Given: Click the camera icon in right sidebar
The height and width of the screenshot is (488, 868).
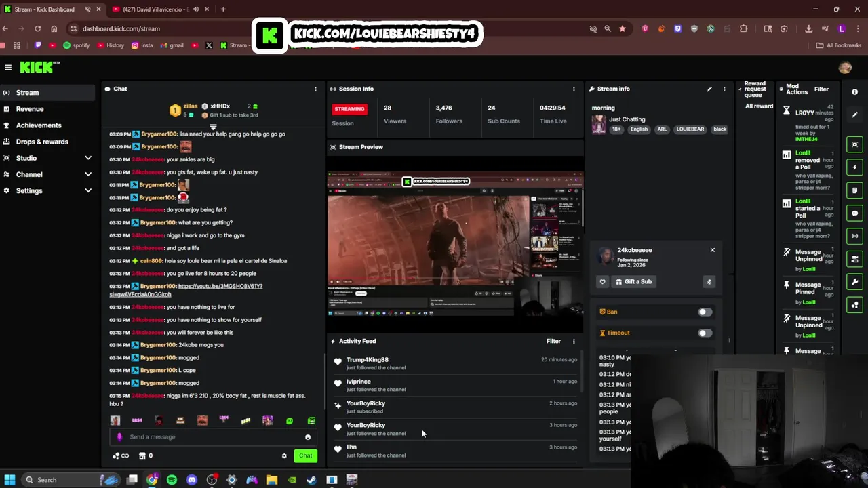Looking at the screenshot, I should click(x=854, y=259).
